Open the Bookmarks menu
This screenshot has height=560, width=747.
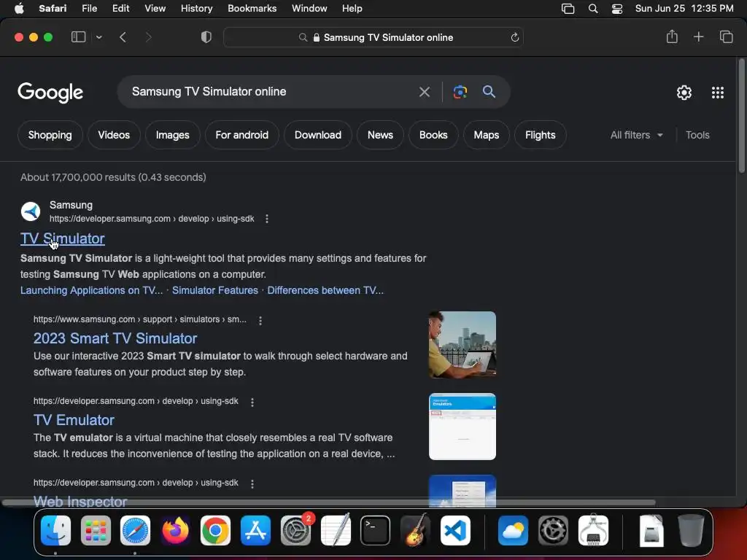point(252,8)
